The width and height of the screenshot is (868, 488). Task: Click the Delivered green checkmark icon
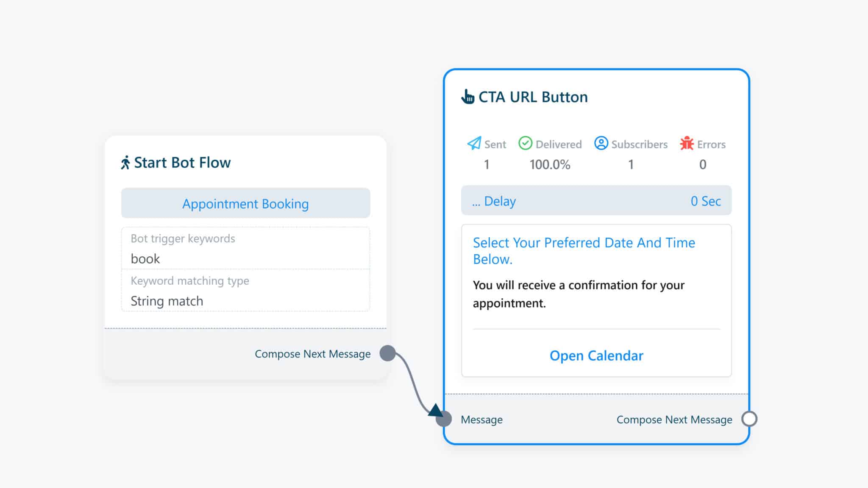click(x=525, y=144)
